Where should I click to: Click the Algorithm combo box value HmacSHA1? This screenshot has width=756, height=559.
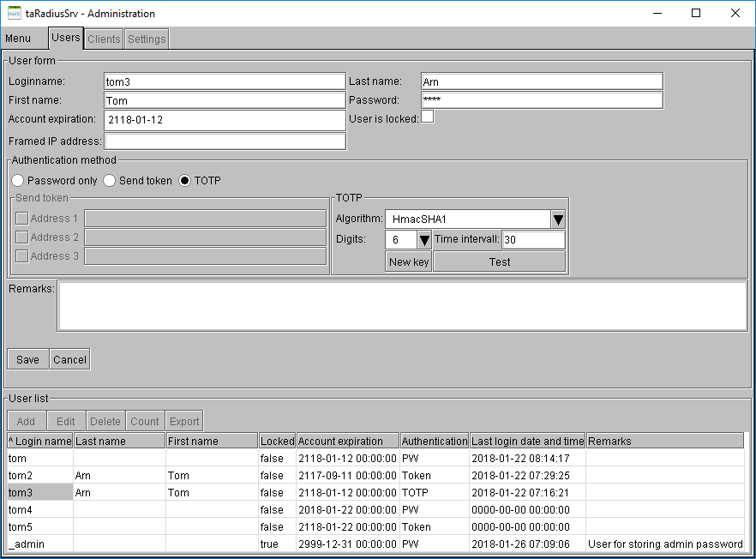(468, 219)
